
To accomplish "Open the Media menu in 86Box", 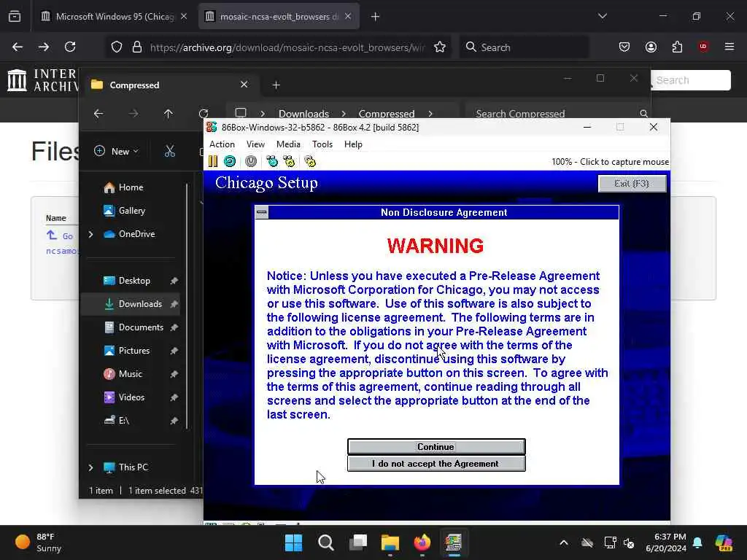I will click(x=288, y=144).
